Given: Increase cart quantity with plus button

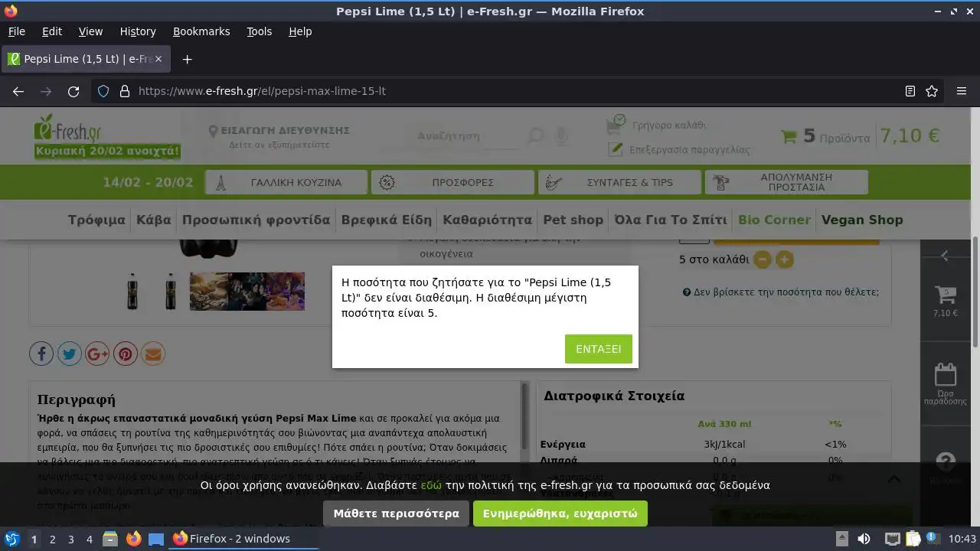Looking at the screenshot, I should click(x=785, y=259).
